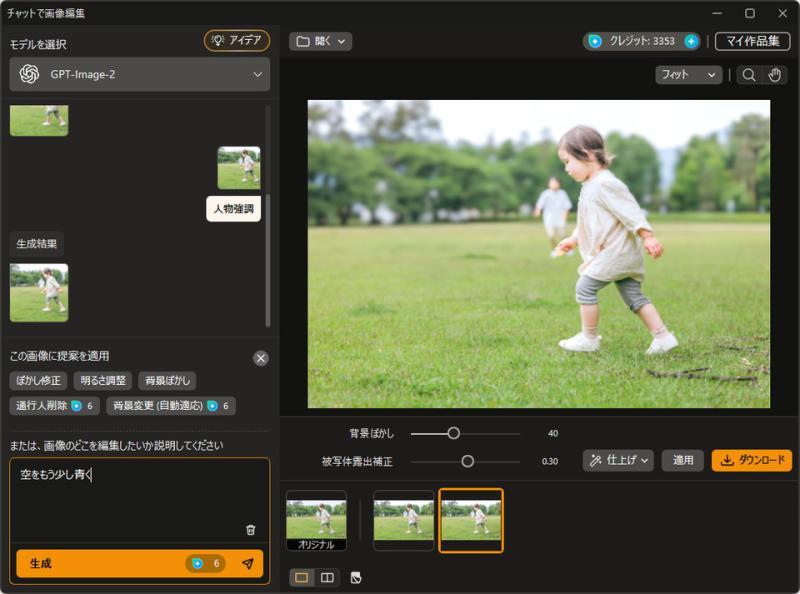Click the paper plane send icon

[x=247, y=563]
